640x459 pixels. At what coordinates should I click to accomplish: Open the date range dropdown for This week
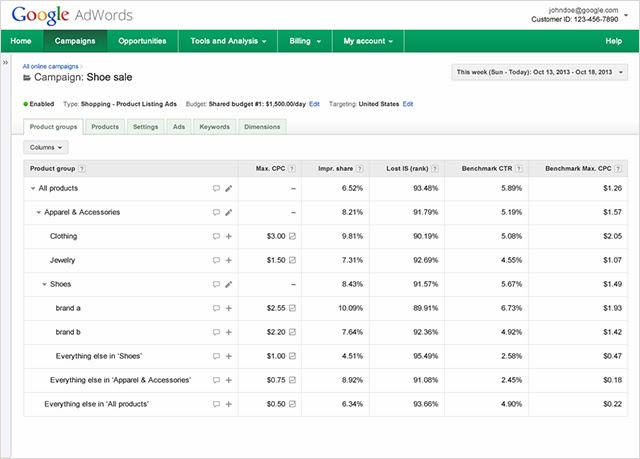point(540,72)
